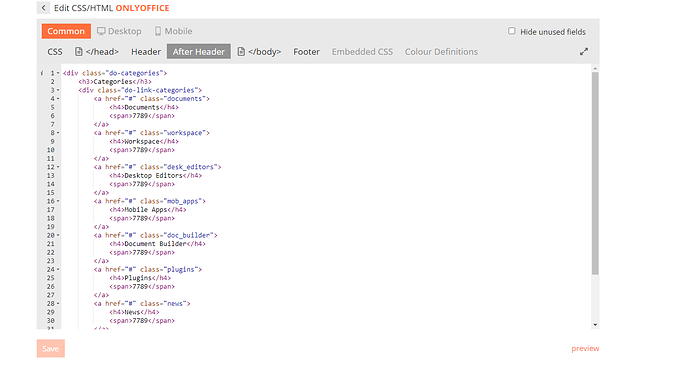Click the scrollbar up arrow

(x=595, y=69)
